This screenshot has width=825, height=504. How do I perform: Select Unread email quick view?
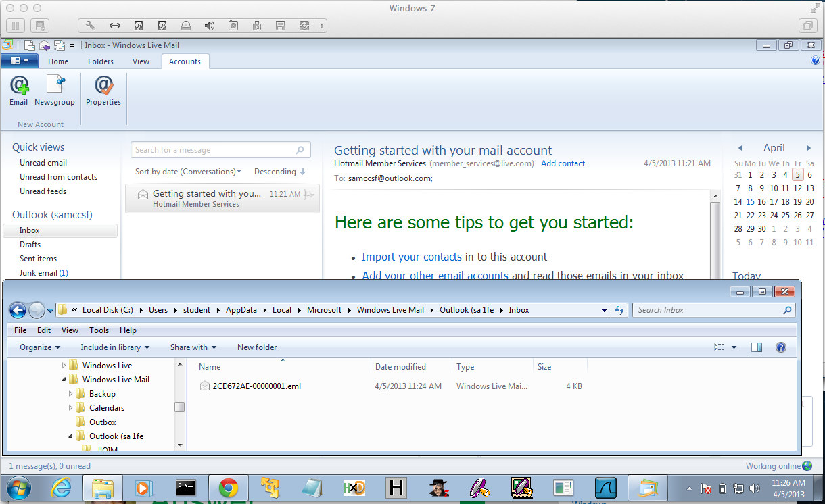[x=43, y=163]
